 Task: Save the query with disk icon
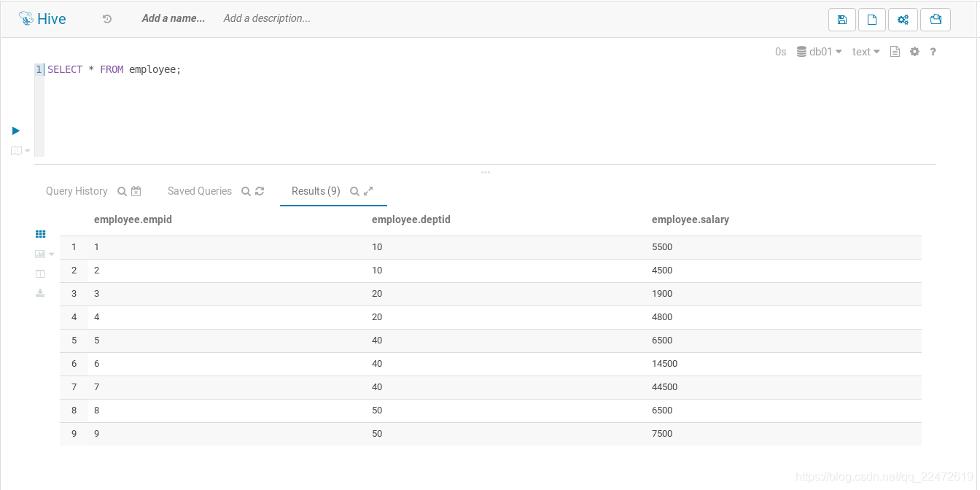[842, 20]
